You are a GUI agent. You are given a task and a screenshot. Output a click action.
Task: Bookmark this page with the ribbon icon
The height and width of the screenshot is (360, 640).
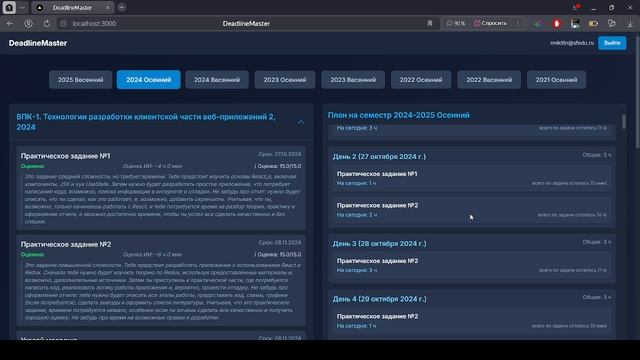click(430, 24)
